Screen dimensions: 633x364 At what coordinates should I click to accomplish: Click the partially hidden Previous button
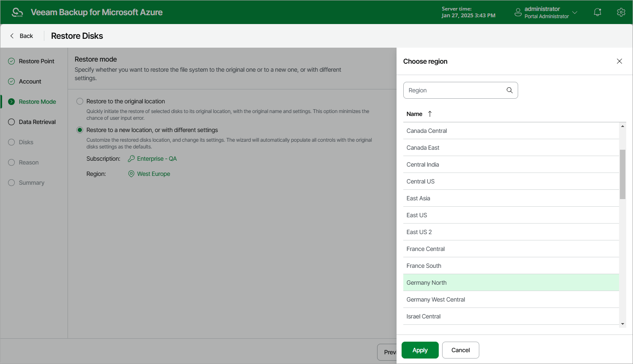(387, 352)
